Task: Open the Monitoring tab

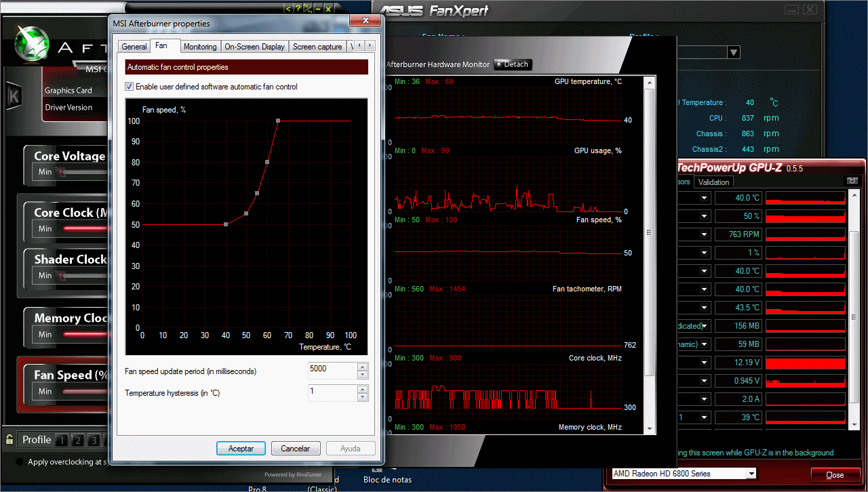Action: 200,47
